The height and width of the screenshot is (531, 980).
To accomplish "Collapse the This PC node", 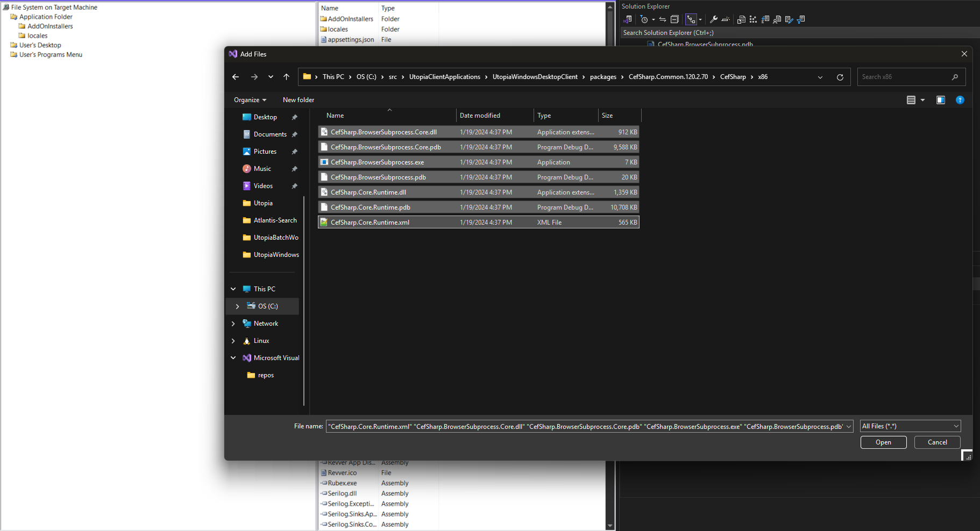I will pyautogui.click(x=233, y=289).
